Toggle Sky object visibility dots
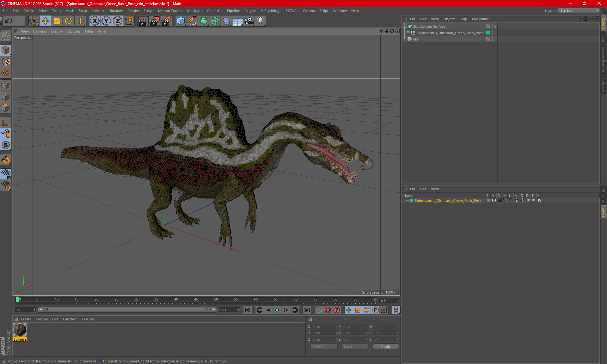The height and width of the screenshot is (364, 607). [492, 39]
